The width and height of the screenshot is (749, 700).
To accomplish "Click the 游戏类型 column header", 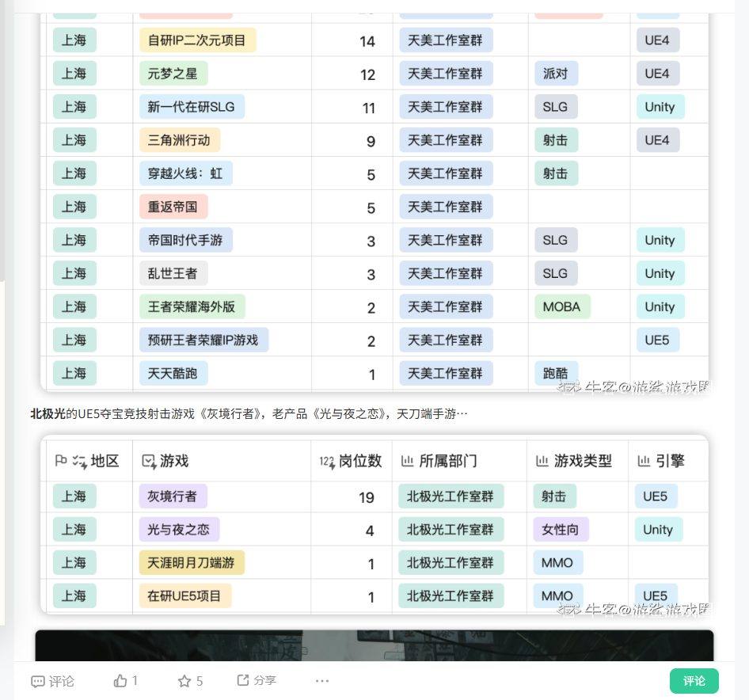I will pyautogui.click(x=574, y=461).
